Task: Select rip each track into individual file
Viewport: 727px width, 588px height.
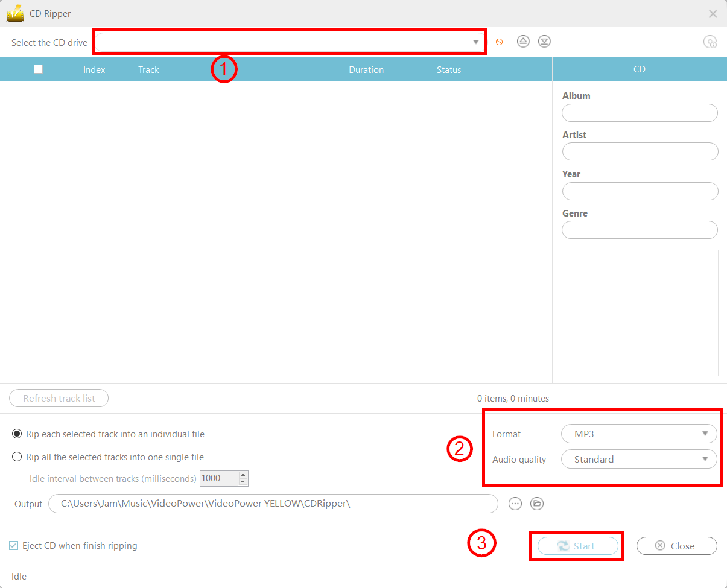Action: tap(17, 434)
